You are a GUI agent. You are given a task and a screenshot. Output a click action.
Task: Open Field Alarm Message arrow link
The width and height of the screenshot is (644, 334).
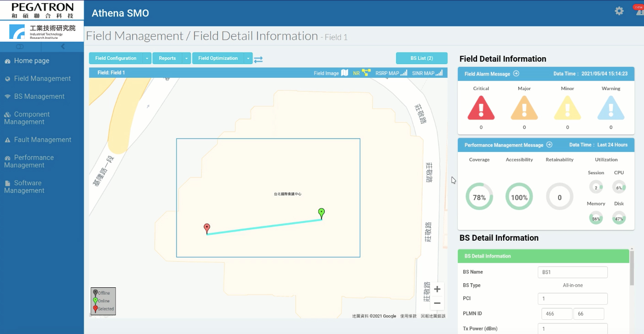coord(516,74)
